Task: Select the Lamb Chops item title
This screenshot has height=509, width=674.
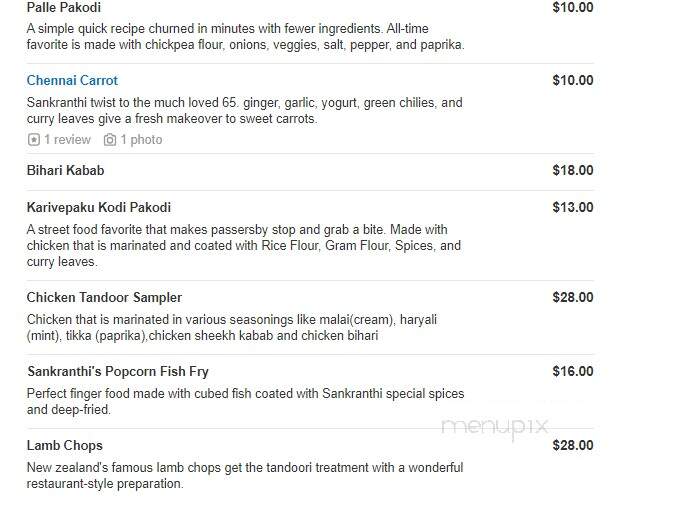Action: [x=64, y=445]
